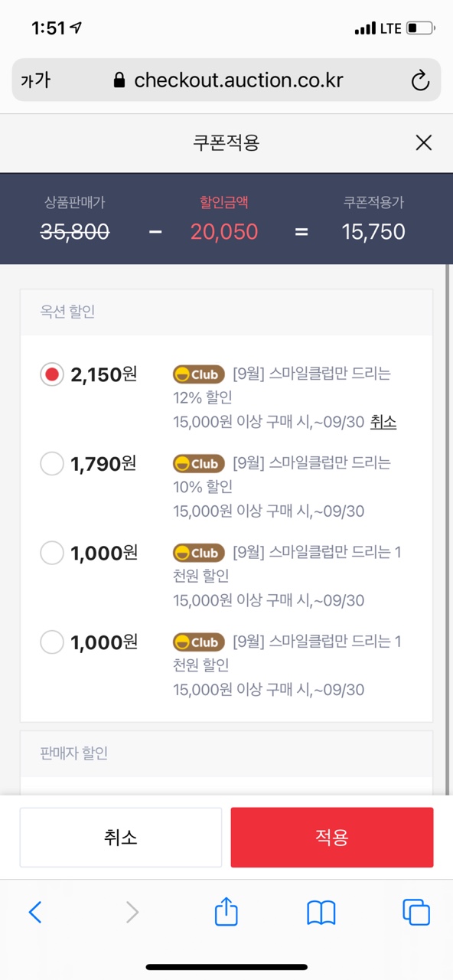Open the 가가 text size menu
Image resolution: width=453 pixels, height=980 pixels.
pos(35,80)
